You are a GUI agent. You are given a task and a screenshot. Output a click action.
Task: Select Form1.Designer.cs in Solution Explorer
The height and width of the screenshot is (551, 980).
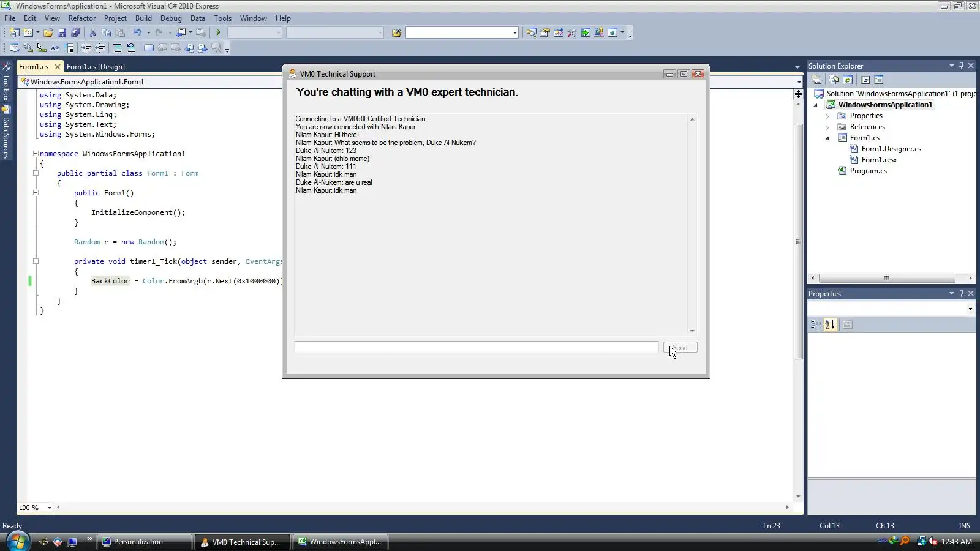(x=891, y=149)
